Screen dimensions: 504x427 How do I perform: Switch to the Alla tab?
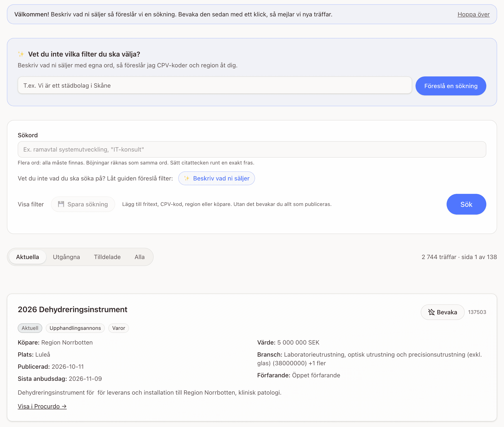[x=140, y=257]
